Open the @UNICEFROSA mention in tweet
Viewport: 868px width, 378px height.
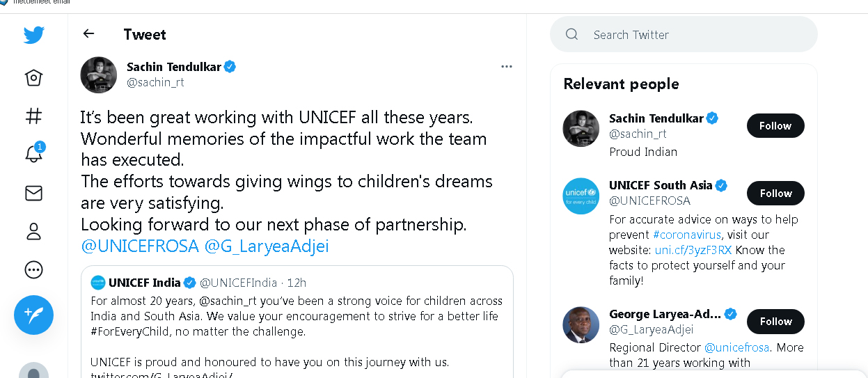click(x=139, y=246)
